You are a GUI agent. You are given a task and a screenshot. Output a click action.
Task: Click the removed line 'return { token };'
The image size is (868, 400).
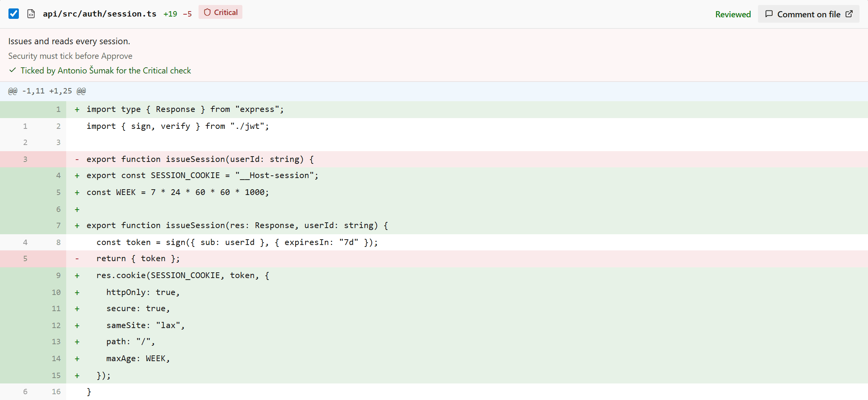(x=434, y=258)
